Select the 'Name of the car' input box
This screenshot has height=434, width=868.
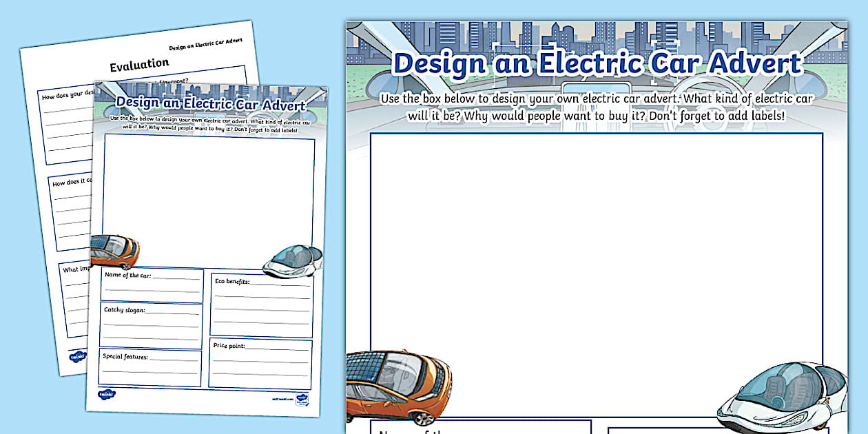pos(150,284)
